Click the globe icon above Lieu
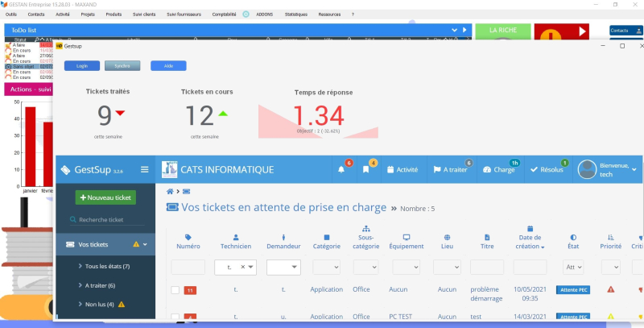 click(x=447, y=237)
